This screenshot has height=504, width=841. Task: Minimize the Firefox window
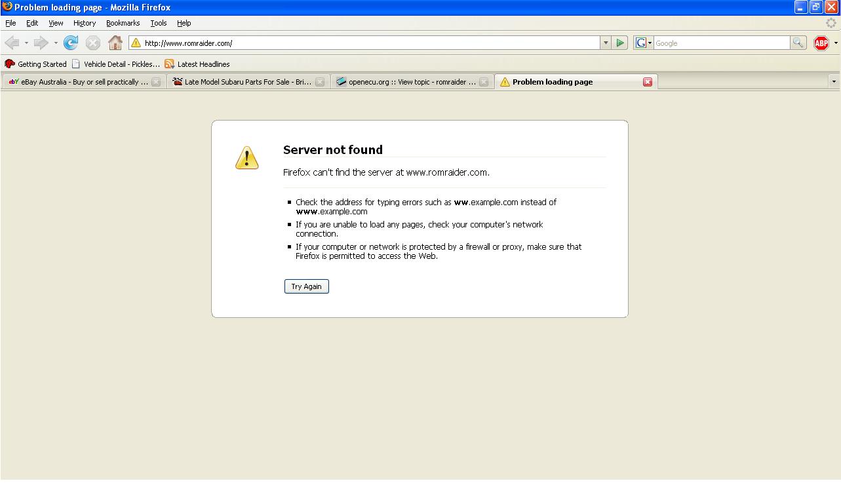point(801,7)
